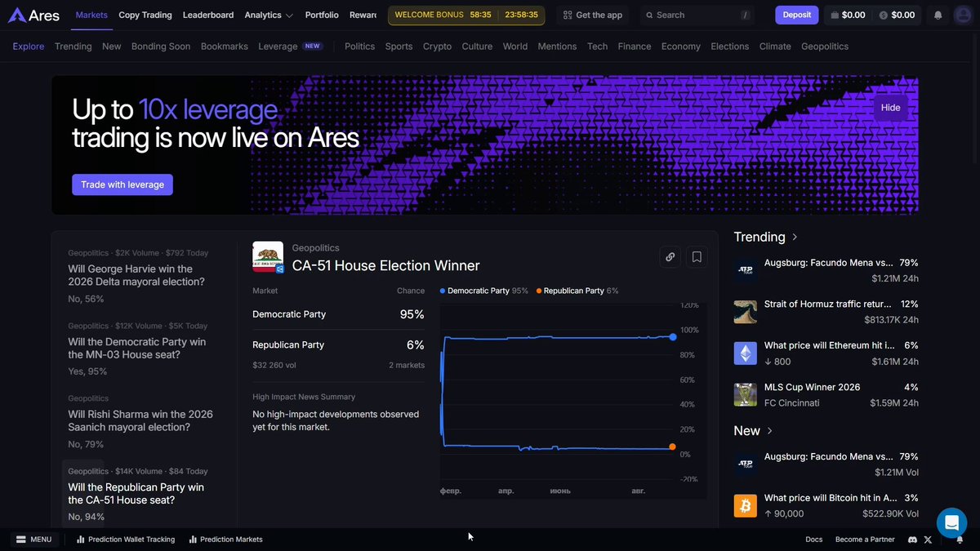Select the Elections category
The height and width of the screenshot is (551, 980).
[729, 47]
